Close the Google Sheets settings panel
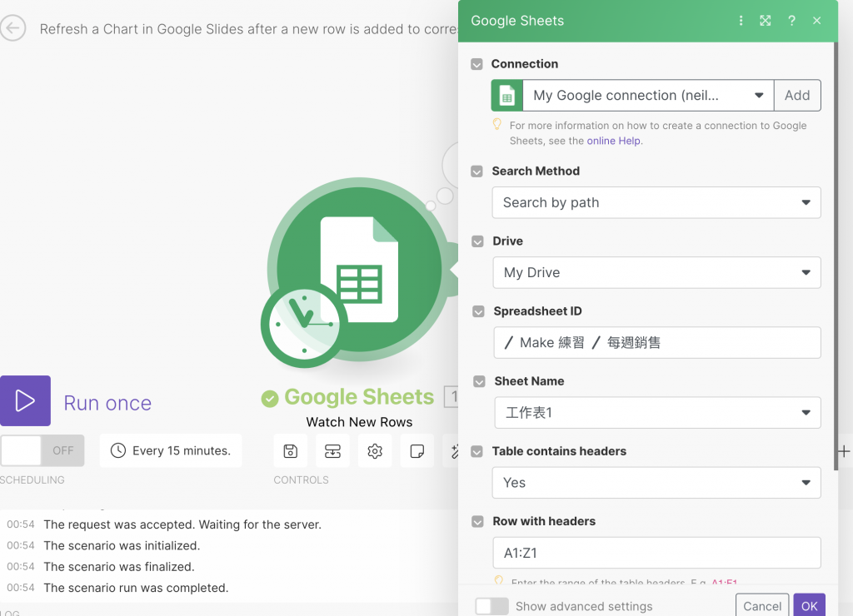 click(816, 21)
